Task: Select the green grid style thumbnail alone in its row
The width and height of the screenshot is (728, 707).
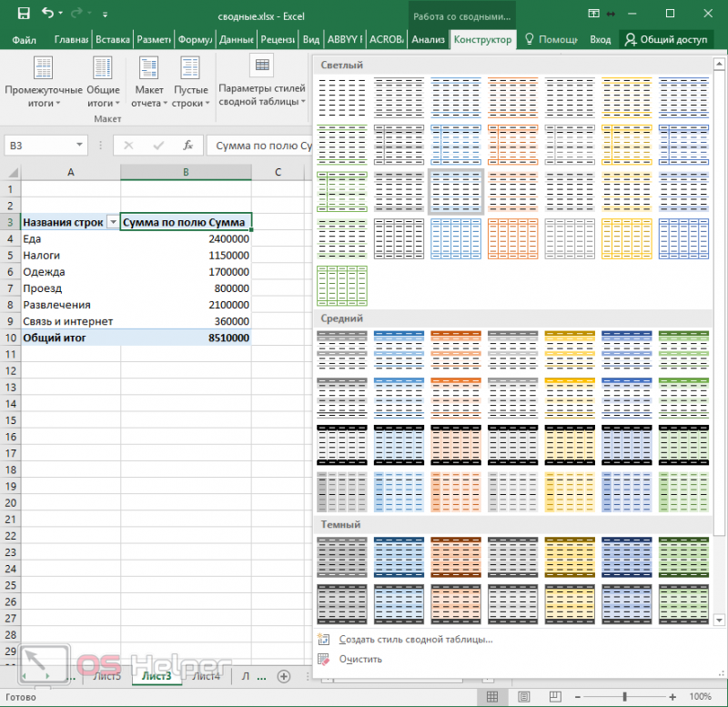Action: point(342,286)
